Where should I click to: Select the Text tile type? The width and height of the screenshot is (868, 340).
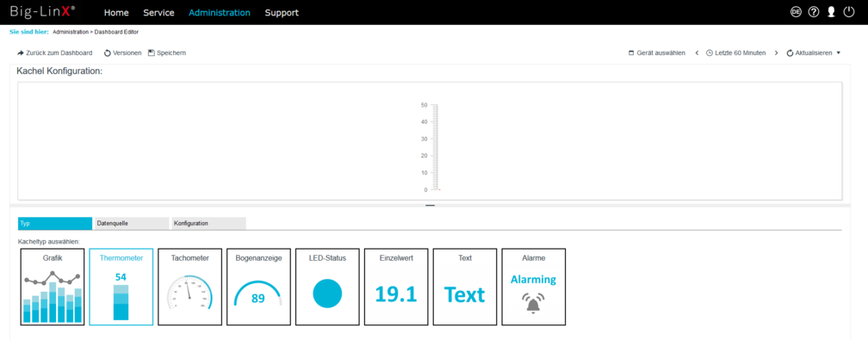coord(465,287)
